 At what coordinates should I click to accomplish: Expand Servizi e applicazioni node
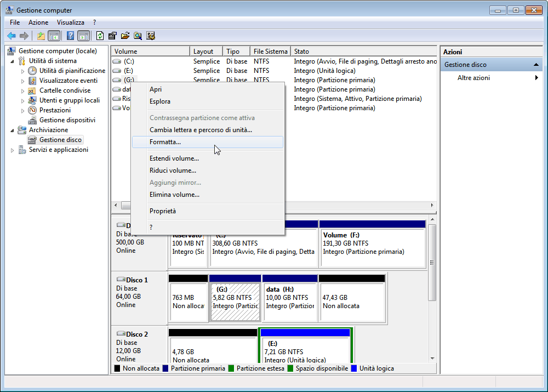13,150
